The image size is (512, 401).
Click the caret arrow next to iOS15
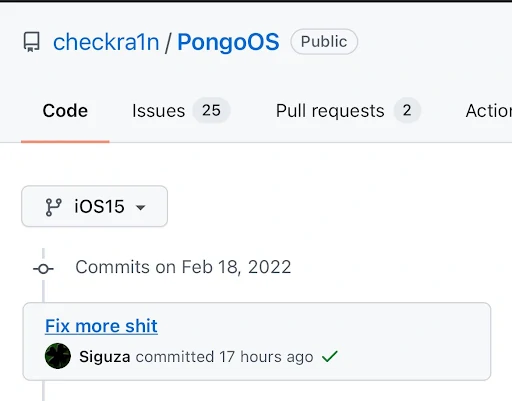(x=141, y=207)
